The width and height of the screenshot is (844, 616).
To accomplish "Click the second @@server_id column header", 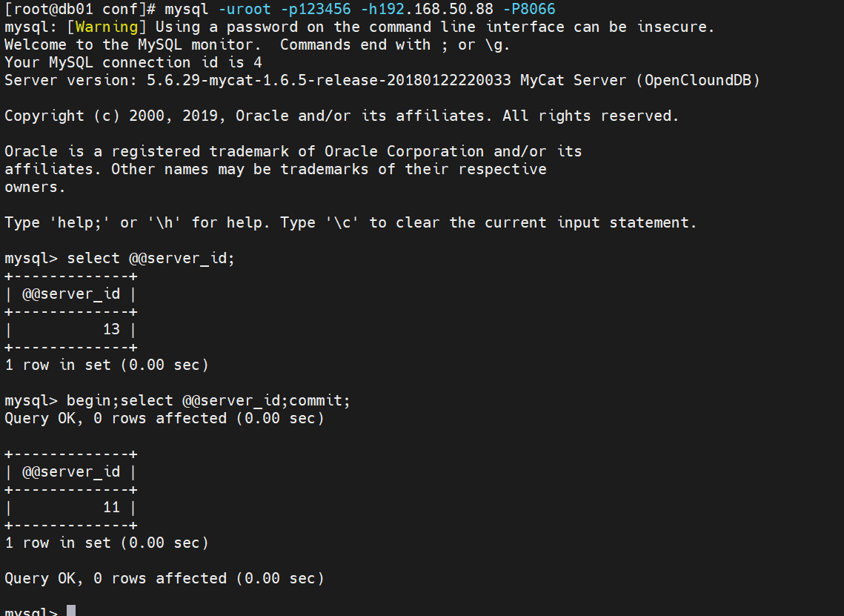I will [x=71, y=471].
